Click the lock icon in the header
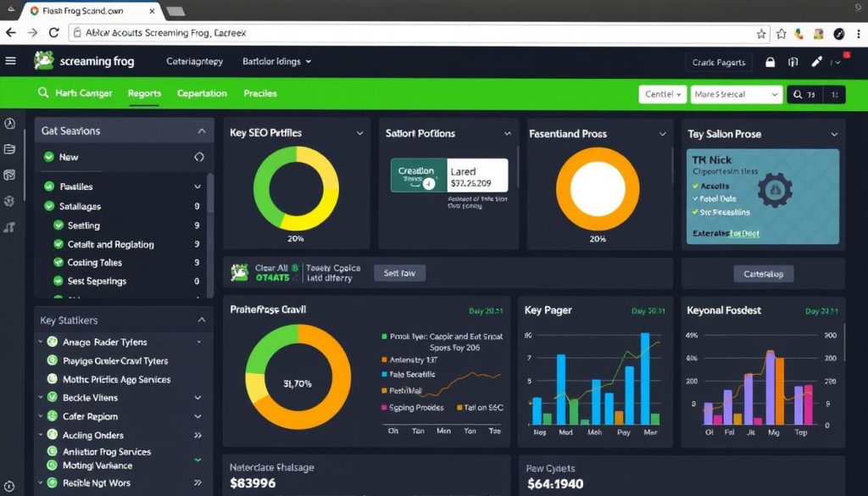 771,62
